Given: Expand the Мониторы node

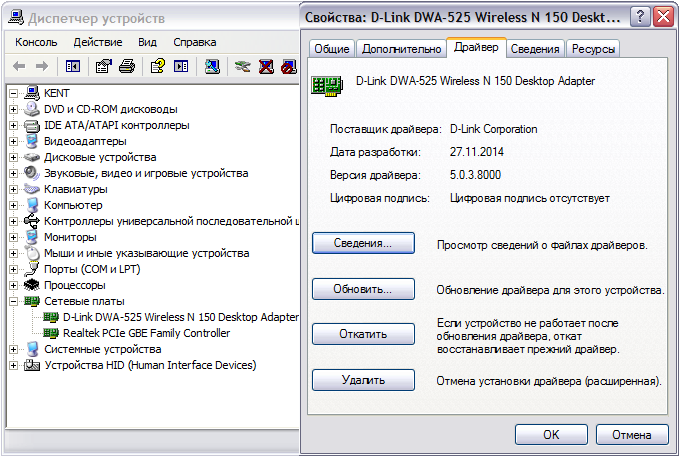Looking at the screenshot, I should click(x=13, y=237).
